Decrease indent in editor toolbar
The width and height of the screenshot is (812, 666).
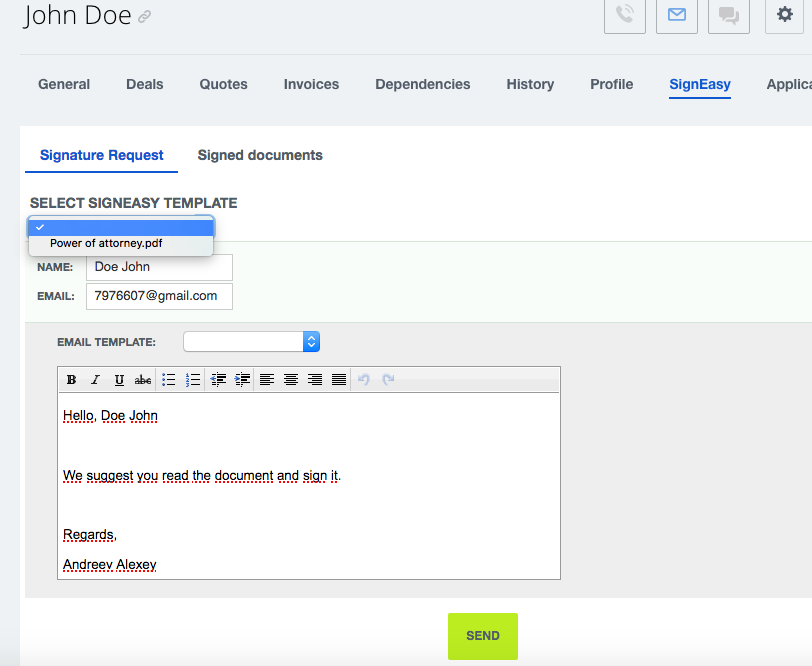[x=218, y=380]
